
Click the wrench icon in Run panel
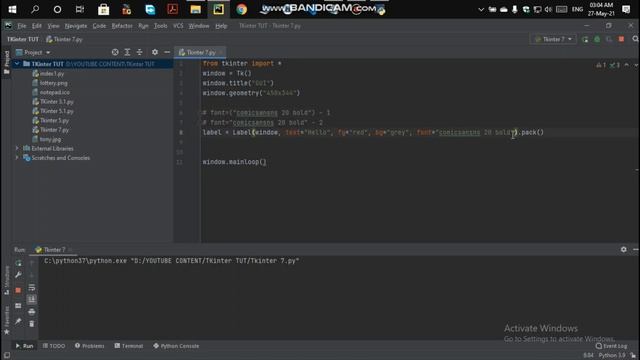18,275
